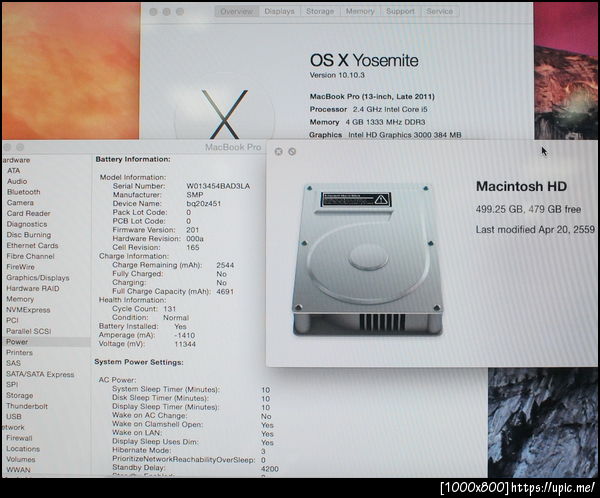The width and height of the screenshot is (600, 498).
Task: Click the serial number W013454BAD3LA
Action: pyautogui.click(x=218, y=186)
